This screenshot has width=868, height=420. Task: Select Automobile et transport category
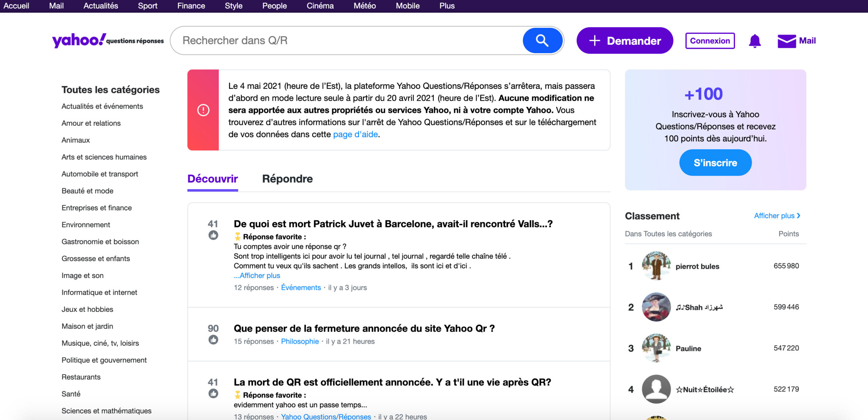tap(100, 174)
